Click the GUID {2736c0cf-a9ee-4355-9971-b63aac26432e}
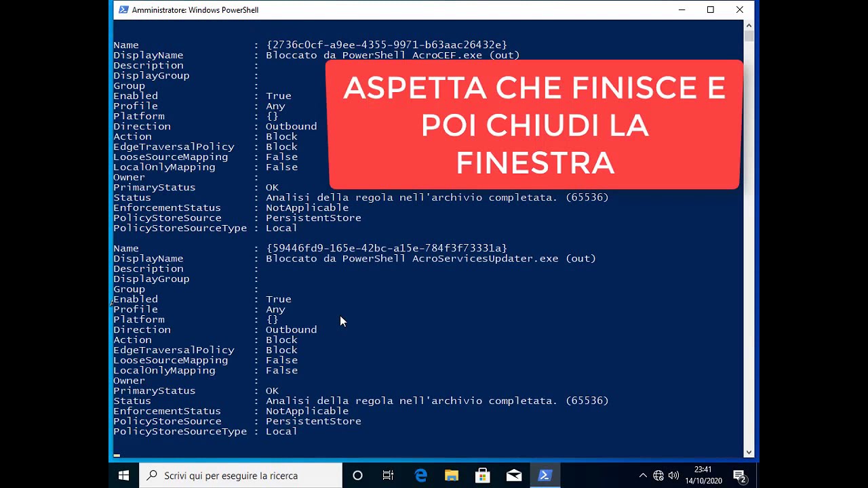The width and height of the screenshot is (868, 488). click(387, 45)
